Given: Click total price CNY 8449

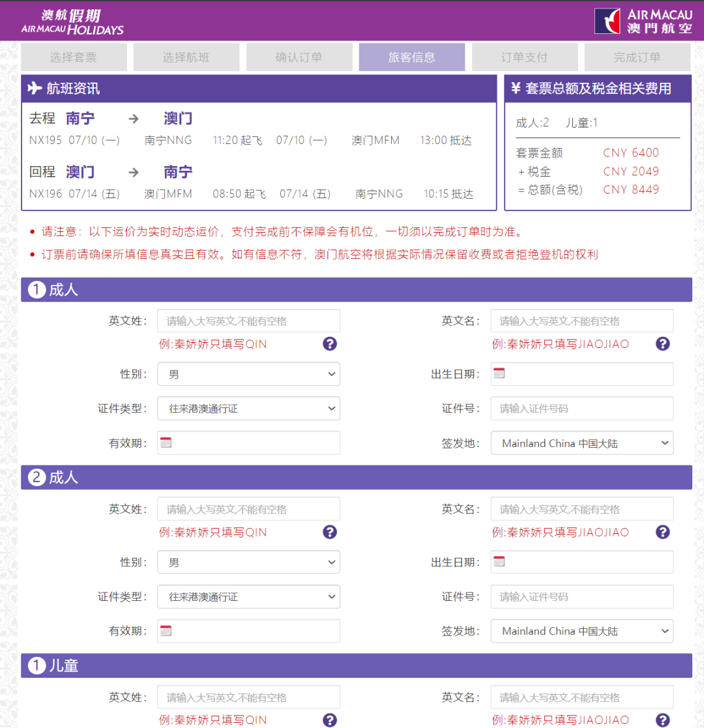Looking at the screenshot, I should (630, 190).
